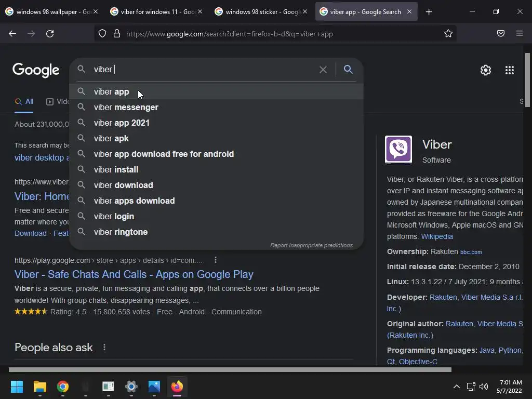Open the bbc.com ownership source link

(x=471, y=252)
